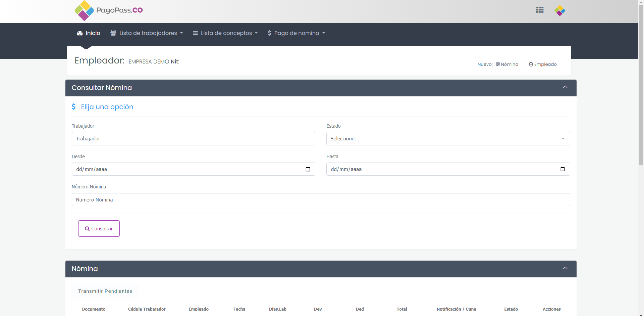Create new Nómina link

point(507,64)
